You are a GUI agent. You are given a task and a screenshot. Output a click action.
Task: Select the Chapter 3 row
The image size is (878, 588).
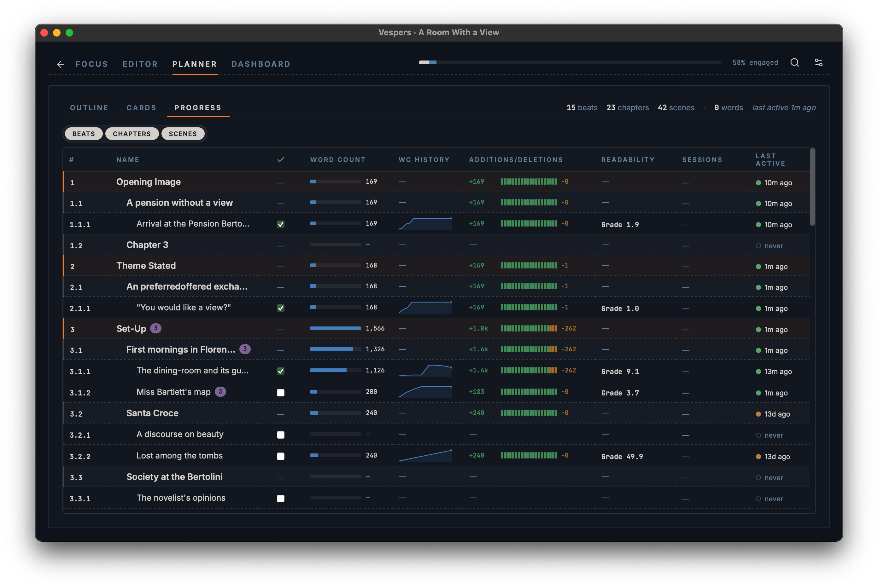point(436,245)
